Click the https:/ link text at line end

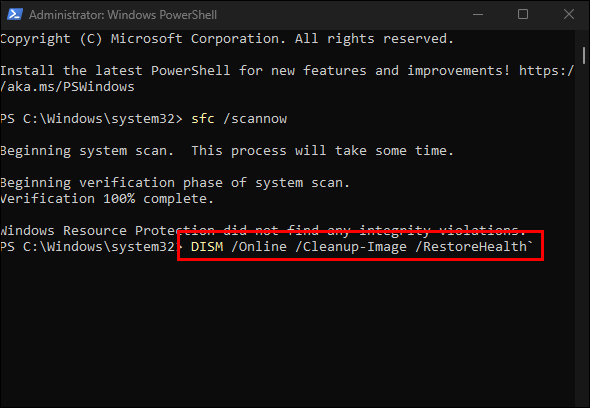pyautogui.click(x=546, y=70)
